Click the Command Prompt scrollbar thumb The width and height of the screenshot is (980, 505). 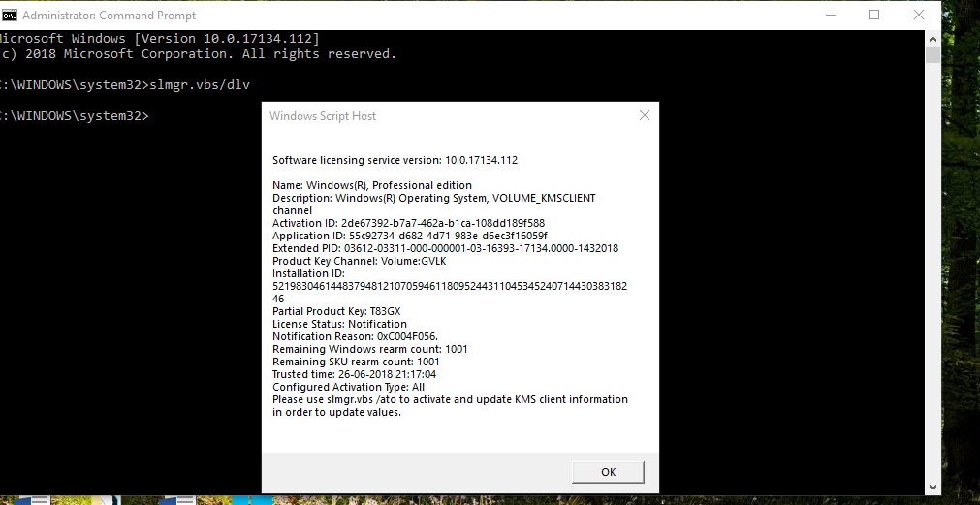click(933, 54)
